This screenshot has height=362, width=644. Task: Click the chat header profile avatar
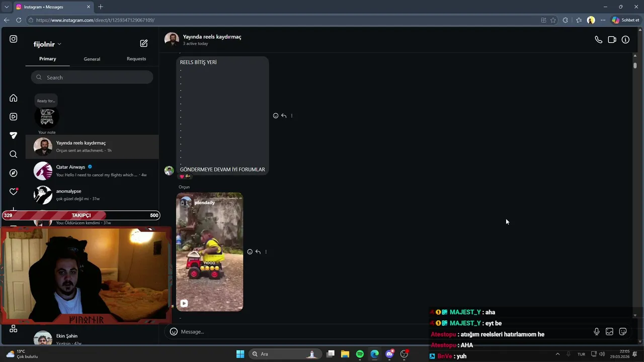coord(172,40)
